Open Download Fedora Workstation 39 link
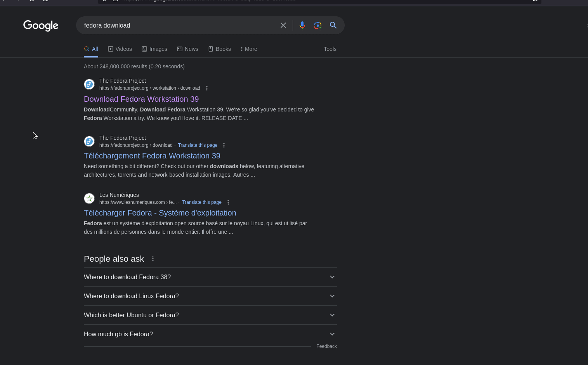The width and height of the screenshot is (588, 365). (141, 99)
